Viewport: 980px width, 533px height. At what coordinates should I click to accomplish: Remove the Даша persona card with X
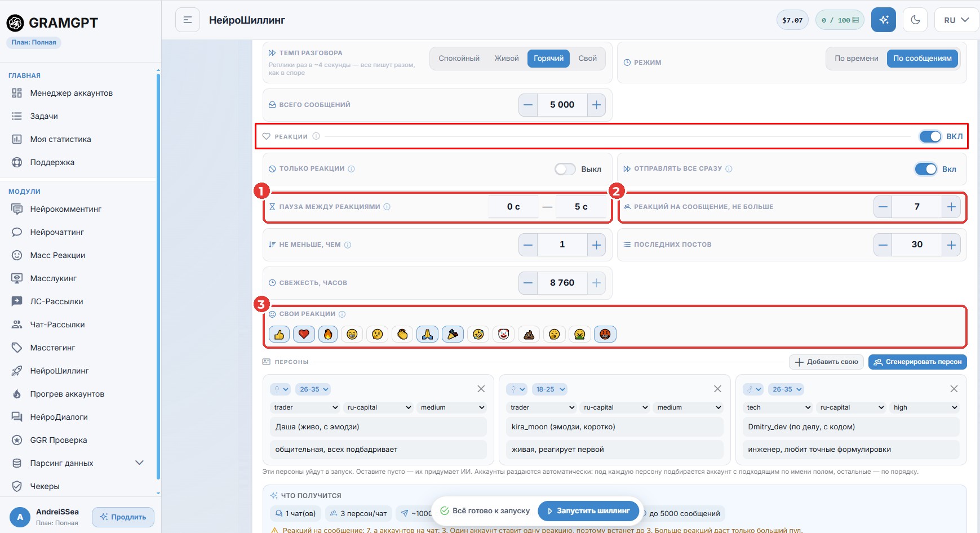[481, 389]
